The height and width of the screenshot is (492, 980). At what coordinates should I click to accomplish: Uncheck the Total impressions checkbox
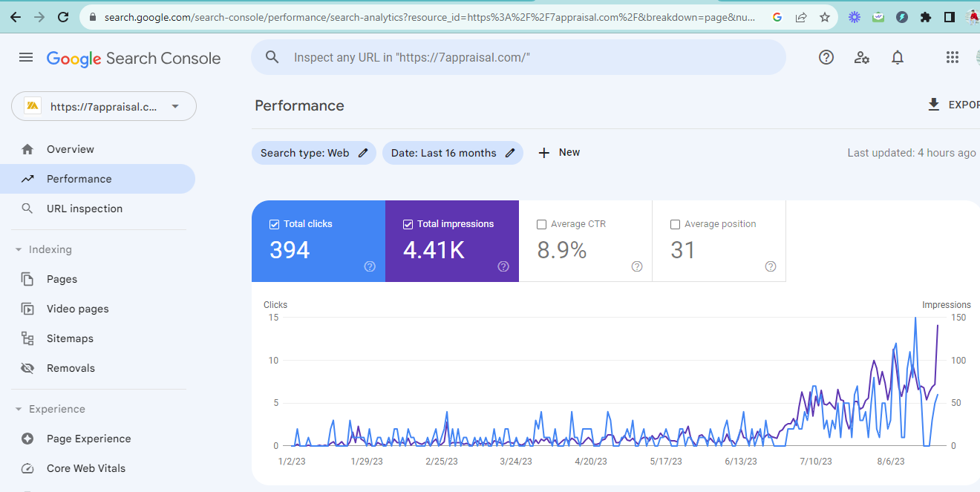click(x=408, y=224)
